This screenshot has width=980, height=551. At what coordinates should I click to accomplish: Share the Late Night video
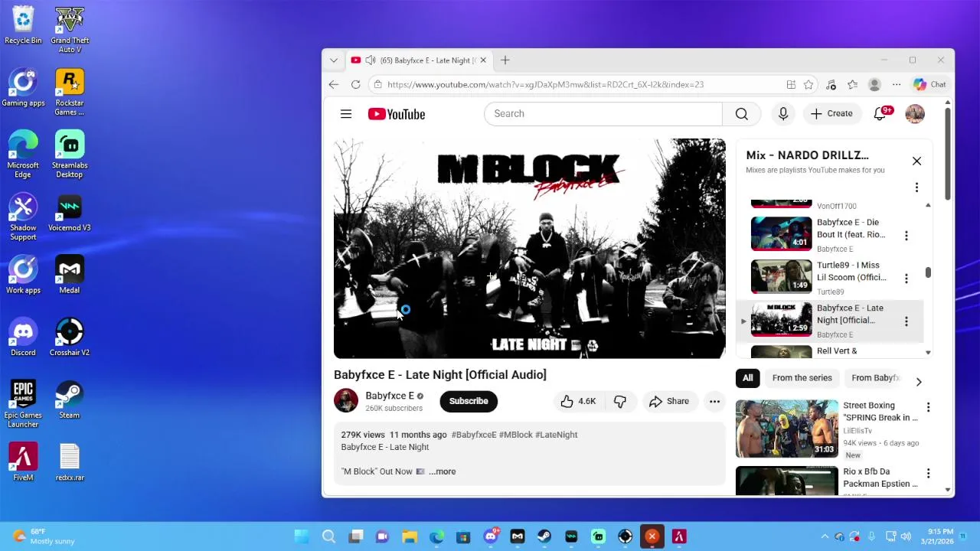pos(669,401)
